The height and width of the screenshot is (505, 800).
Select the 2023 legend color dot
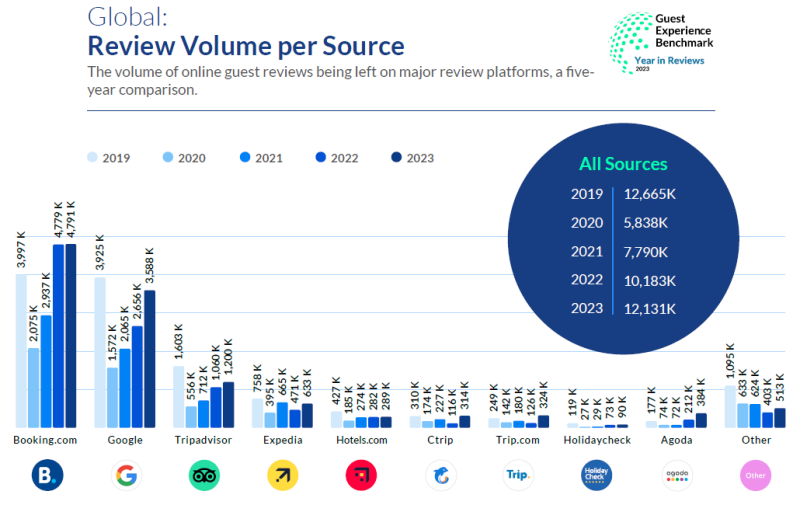396,157
